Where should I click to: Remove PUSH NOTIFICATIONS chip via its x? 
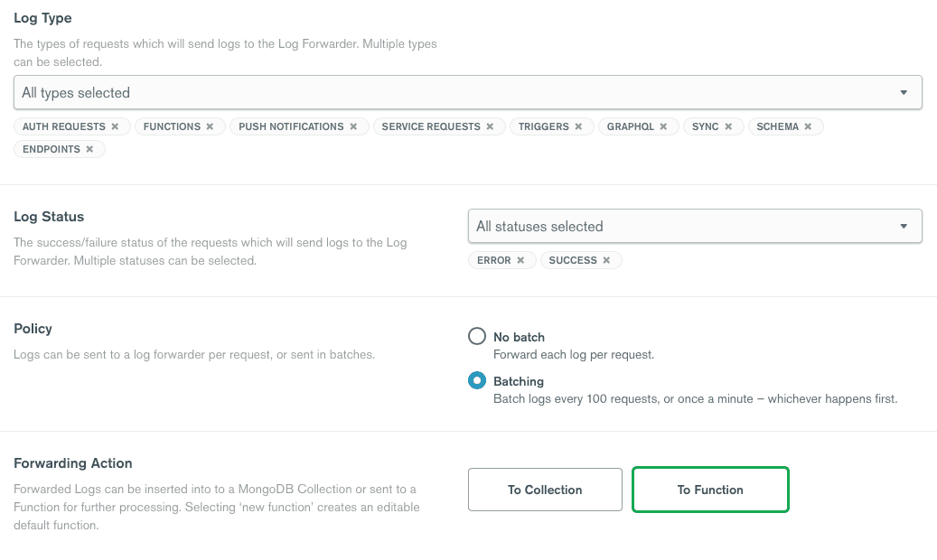[353, 126]
